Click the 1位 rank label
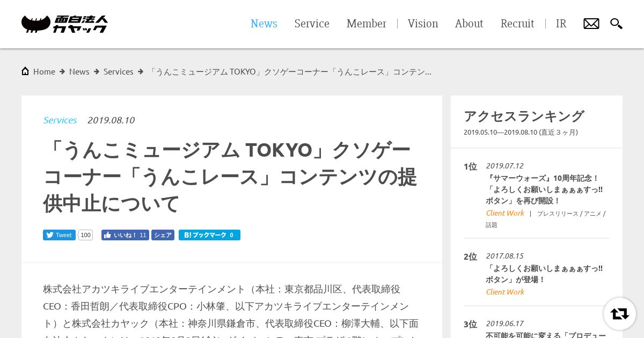The height and width of the screenshot is (338, 644). tap(470, 167)
